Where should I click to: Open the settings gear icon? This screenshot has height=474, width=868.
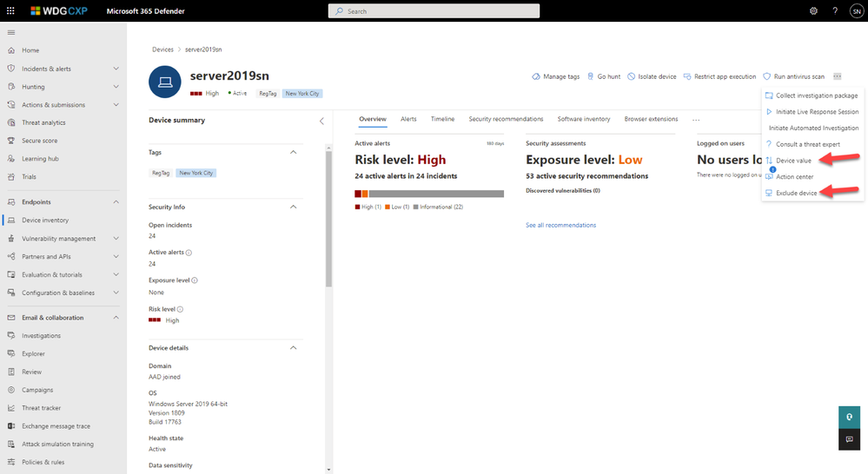click(x=813, y=10)
